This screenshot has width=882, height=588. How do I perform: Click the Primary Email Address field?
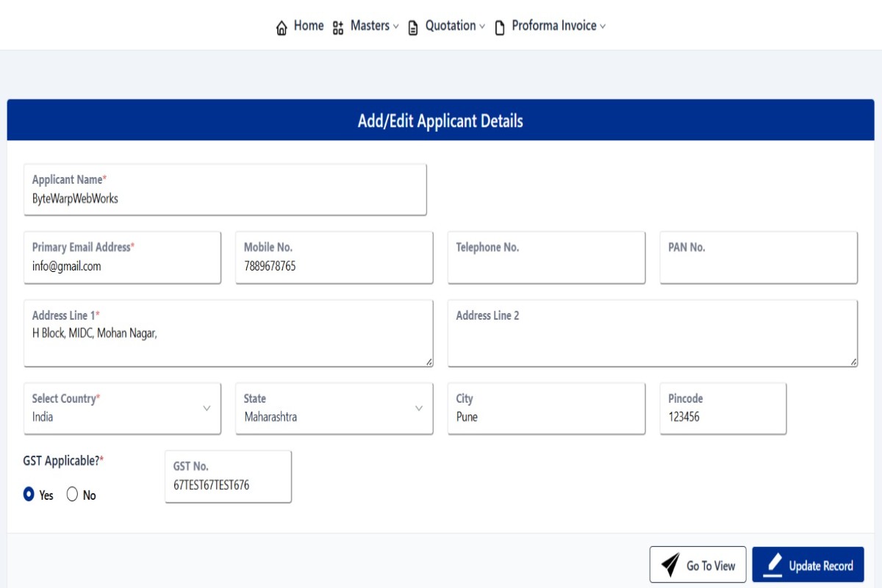tap(122, 266)
